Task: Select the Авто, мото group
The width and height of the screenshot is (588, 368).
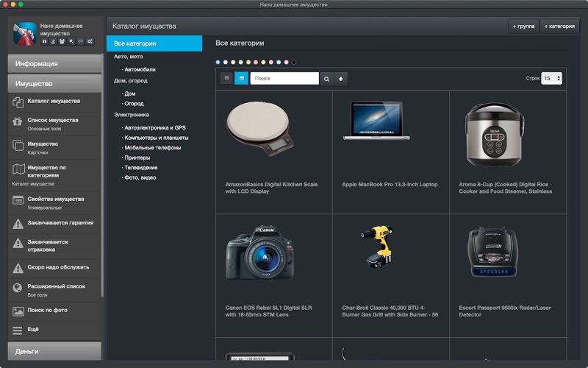Action: point(128,57)
